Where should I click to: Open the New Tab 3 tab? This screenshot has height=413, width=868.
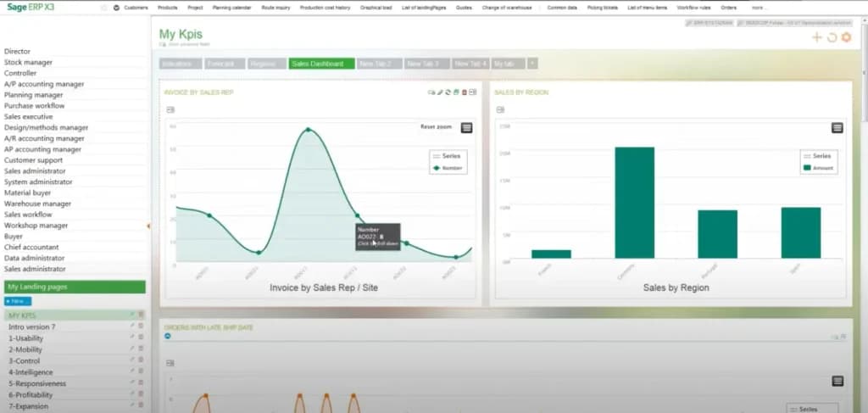coord(427,64)
